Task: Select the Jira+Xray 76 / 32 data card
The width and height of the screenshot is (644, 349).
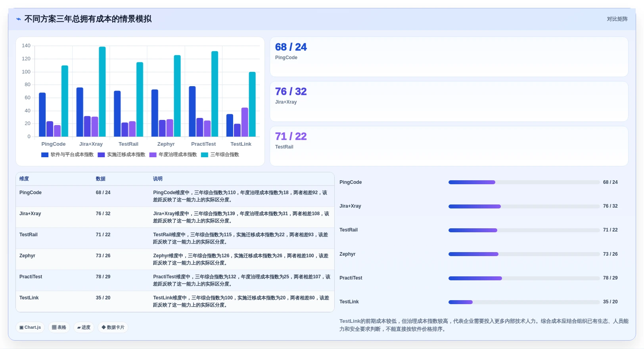Action: 449,102
